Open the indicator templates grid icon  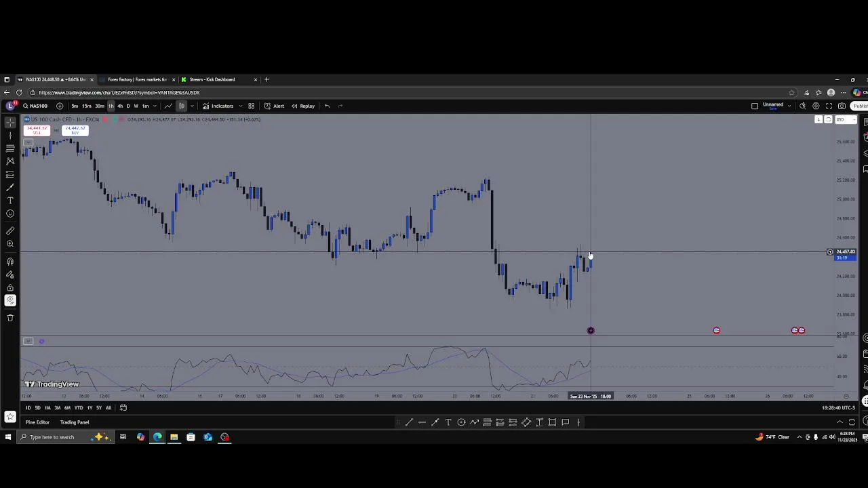[x=251, y=106]
